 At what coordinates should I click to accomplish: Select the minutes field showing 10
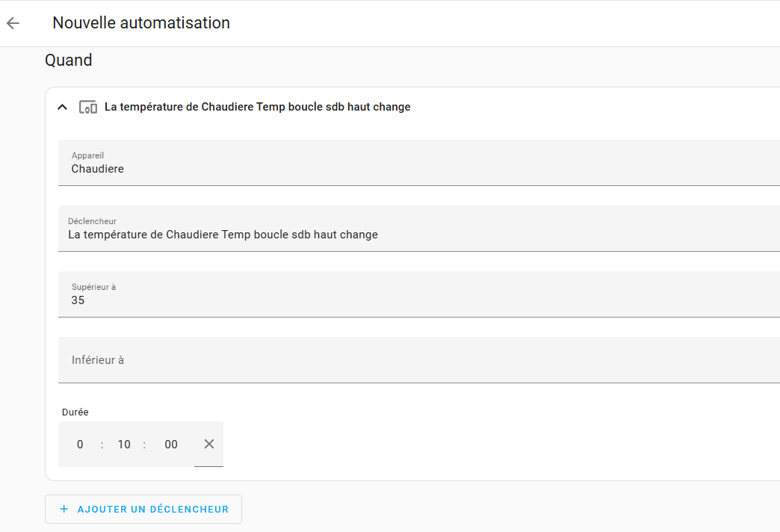(124, 445)
